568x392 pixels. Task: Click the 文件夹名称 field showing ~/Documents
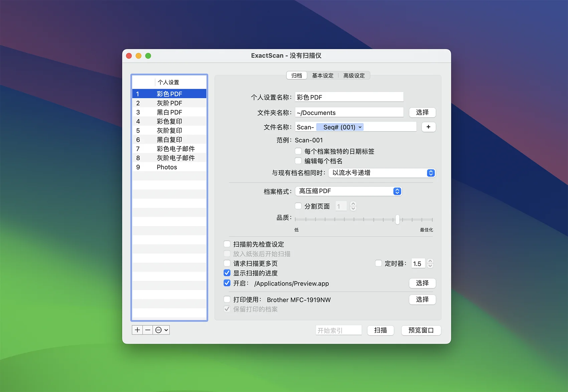349,112
